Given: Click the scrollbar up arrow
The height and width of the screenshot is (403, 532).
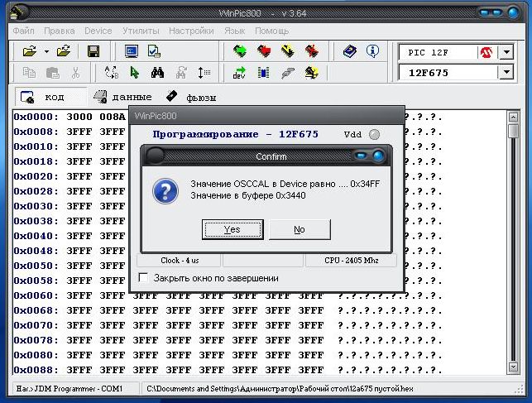Looking at the screenshot, I should [x=513, y=118].
